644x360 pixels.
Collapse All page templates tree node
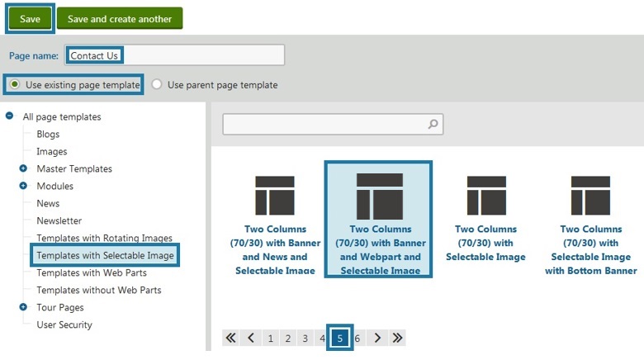tap(10, 116)
